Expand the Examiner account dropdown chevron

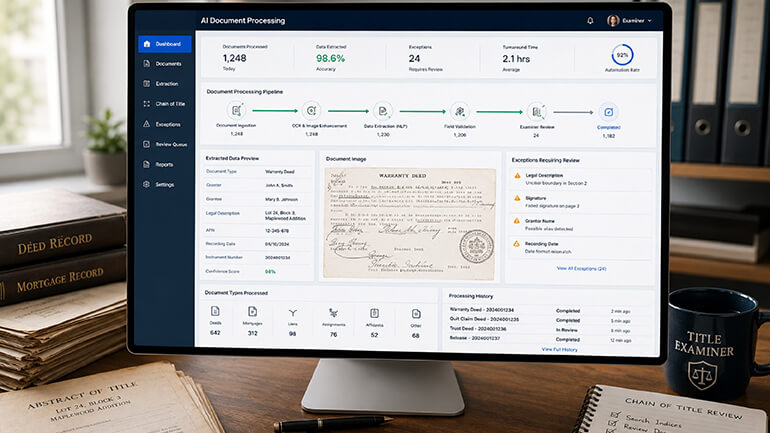point(650,21)
